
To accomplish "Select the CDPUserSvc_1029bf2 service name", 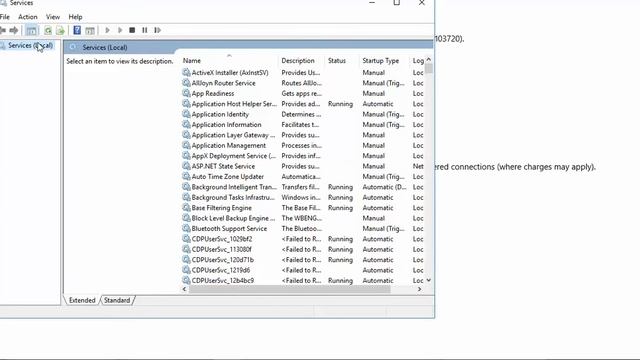I will (x=222, y=239).
